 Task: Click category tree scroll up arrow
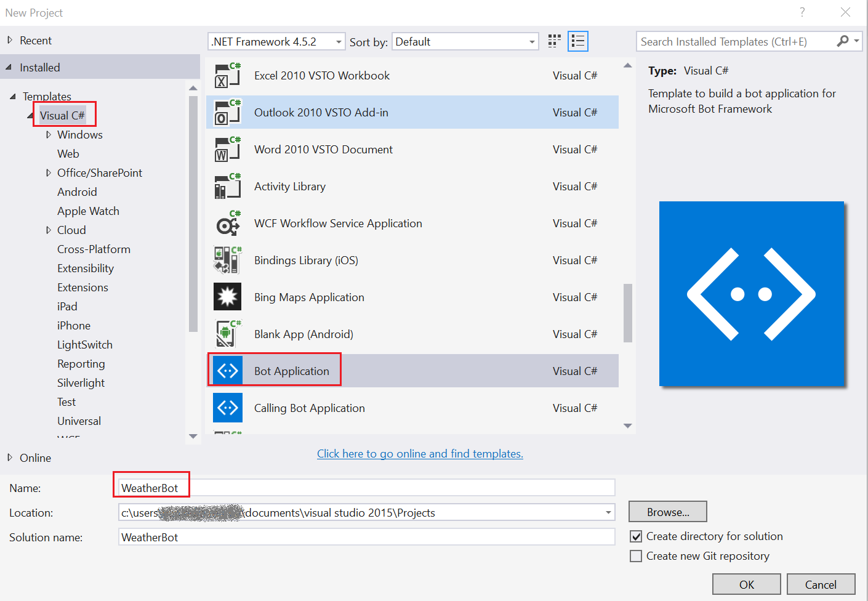pyautogui.click(x=193, y=88)
